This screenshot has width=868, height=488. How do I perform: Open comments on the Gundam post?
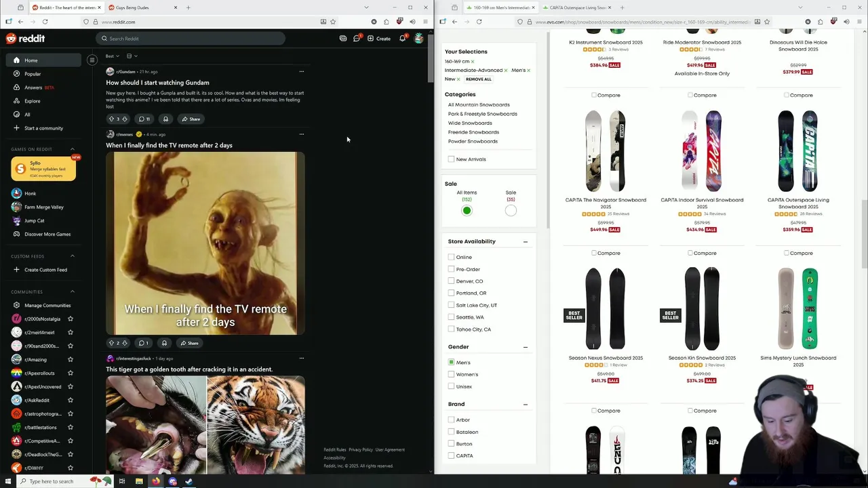click(x=144, y=119)
